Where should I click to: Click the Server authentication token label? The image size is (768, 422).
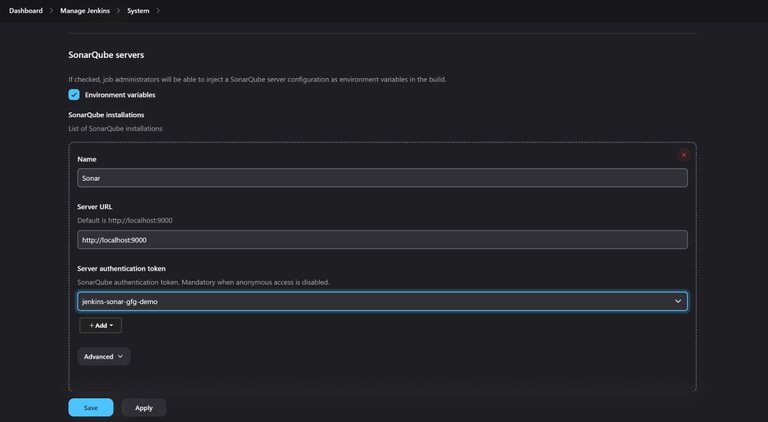(121, 268)
